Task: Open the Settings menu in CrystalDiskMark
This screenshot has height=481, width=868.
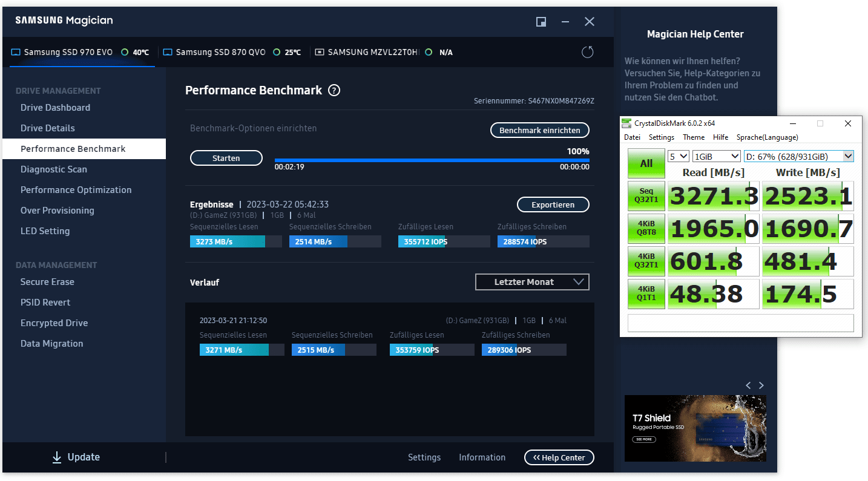Action: tap(662, 137)
